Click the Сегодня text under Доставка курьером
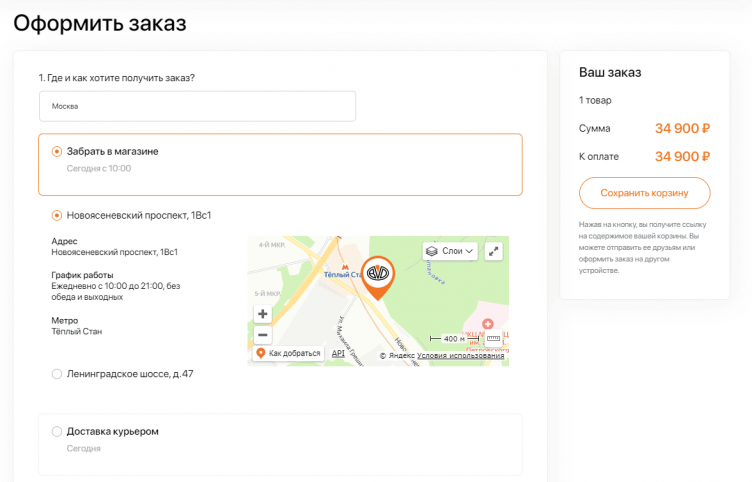 tap(83, 448)
